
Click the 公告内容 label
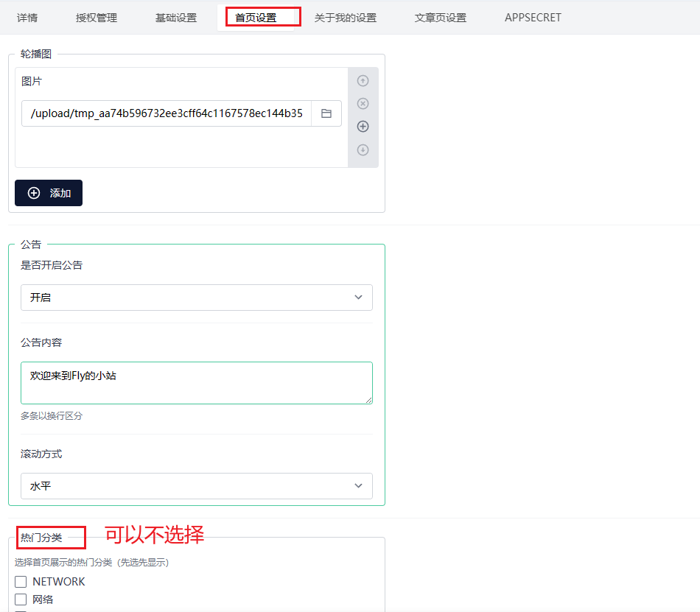pos(41,342)
